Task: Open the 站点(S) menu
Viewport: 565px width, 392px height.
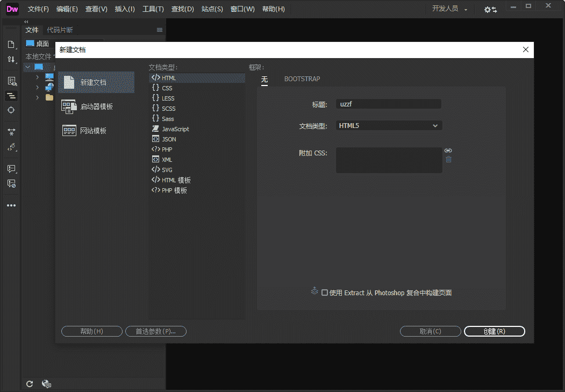Action: [x=212, y=9]
